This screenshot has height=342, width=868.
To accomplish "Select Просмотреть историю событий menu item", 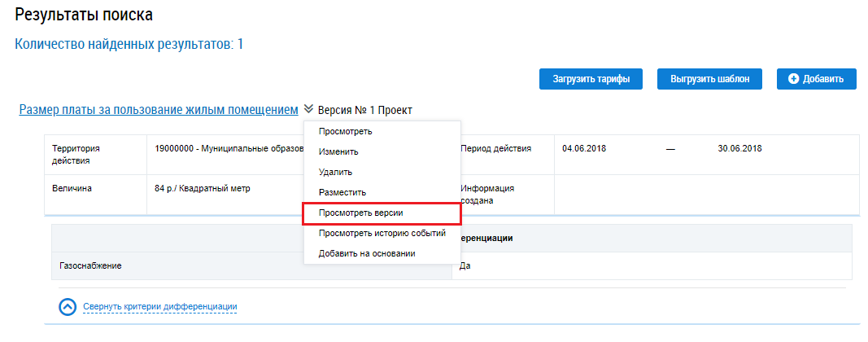I will tap(382, 233).
